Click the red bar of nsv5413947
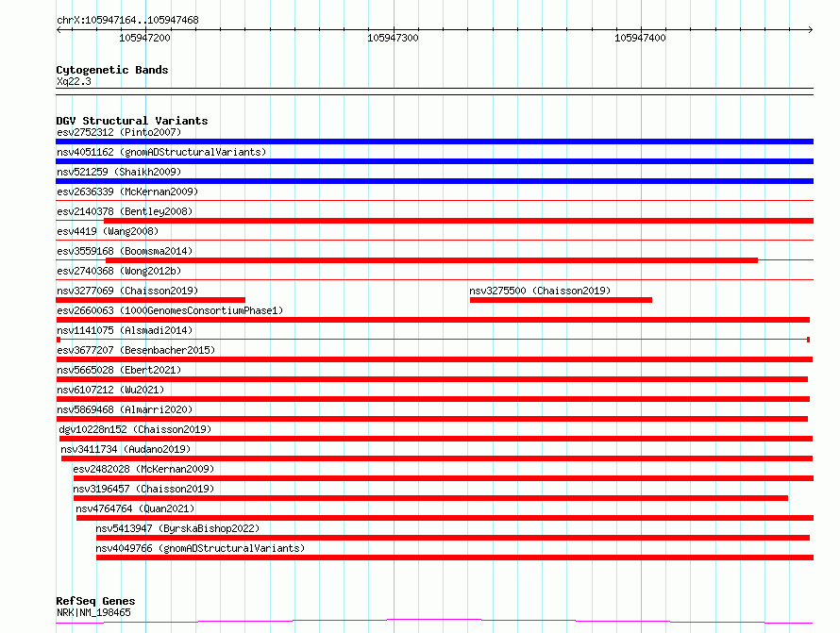840x633 pixels. (453, 538)
